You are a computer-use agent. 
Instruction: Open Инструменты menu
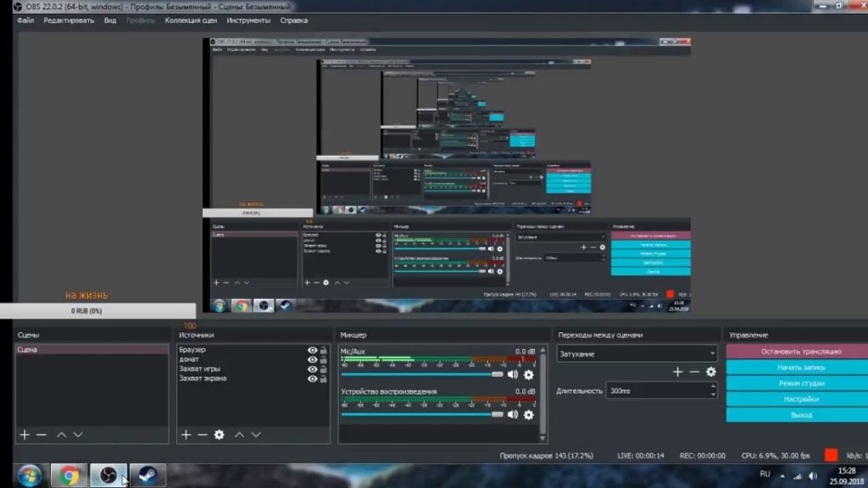pyautogui.click(x=248, y=20)
